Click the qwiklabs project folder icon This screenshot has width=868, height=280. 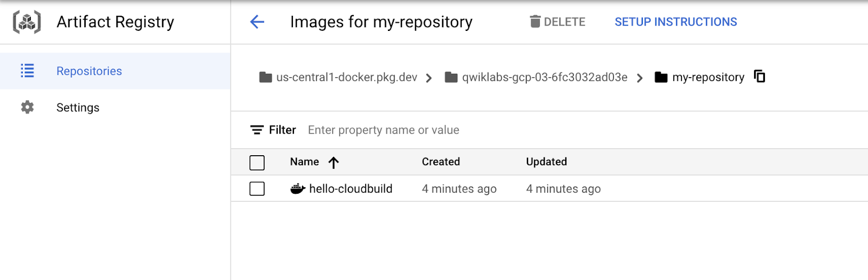pyautogui.click(x=451, y=78)
